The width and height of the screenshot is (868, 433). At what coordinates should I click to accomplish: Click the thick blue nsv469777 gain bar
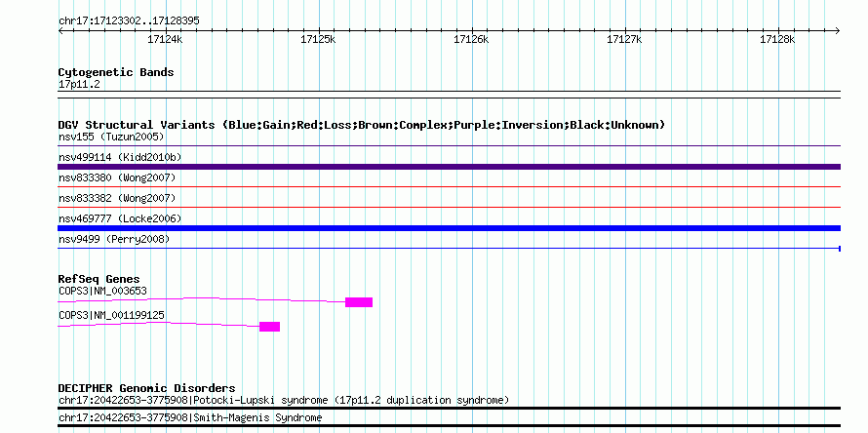coord(449,228)
